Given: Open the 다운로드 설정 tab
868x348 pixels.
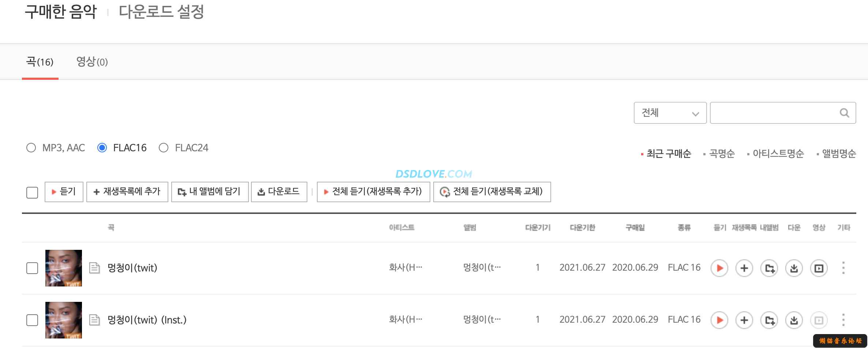Looking at the screenshot, I should click(161, 12).
